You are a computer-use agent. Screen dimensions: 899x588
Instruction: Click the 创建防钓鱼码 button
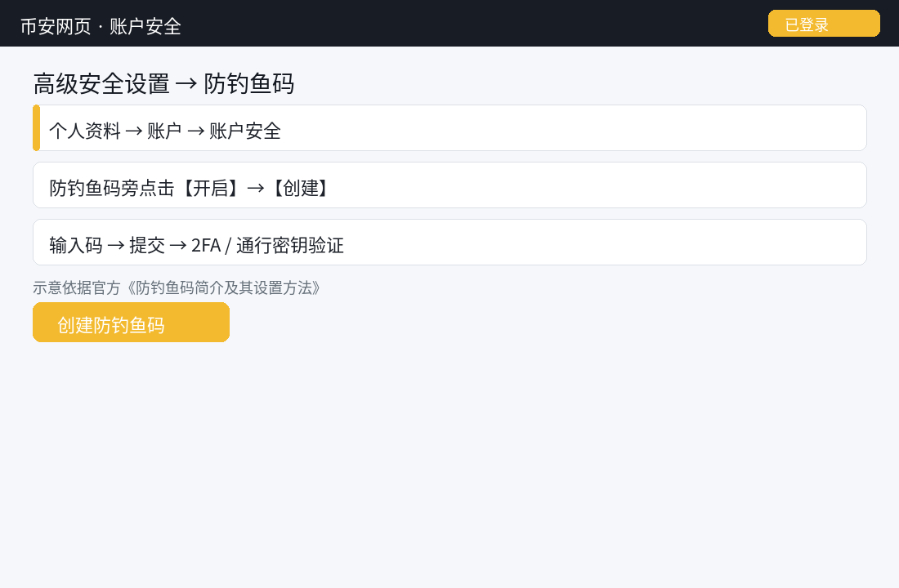(132, 323)
